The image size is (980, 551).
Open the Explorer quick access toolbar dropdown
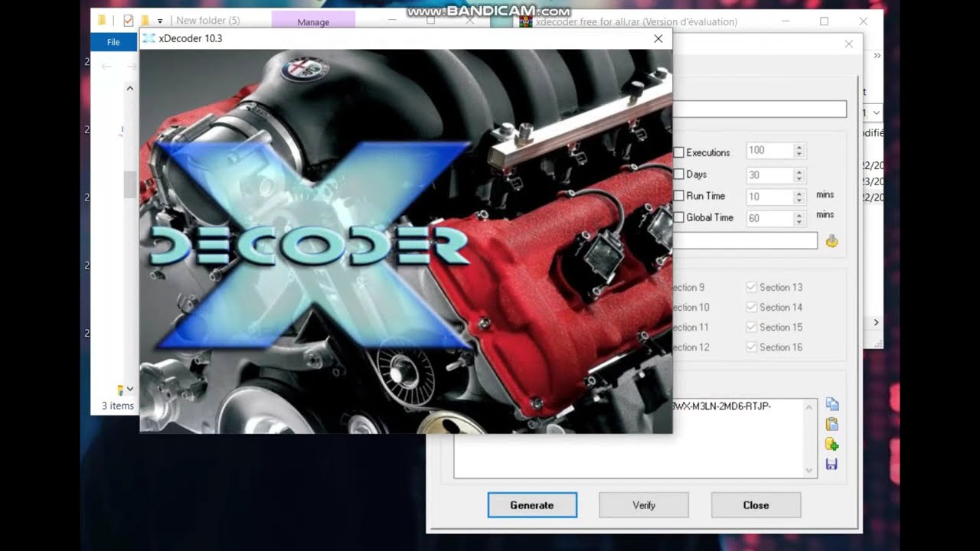coord(160,21)
